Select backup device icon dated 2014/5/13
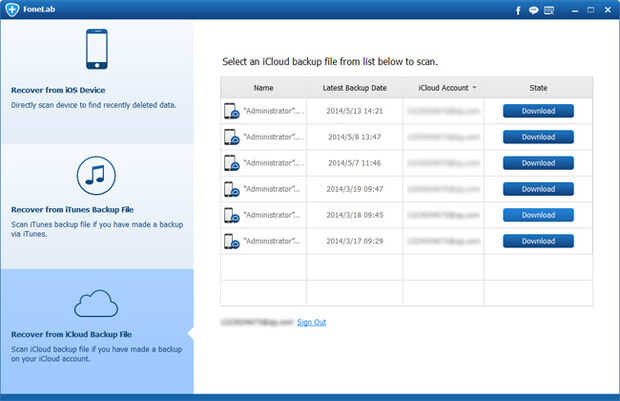Screen dimensions: 620x401 pos(232,111)
